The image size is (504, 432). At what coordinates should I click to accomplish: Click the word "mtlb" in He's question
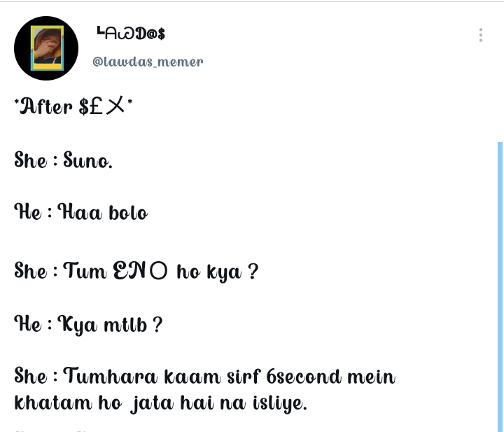pos(125,325)
